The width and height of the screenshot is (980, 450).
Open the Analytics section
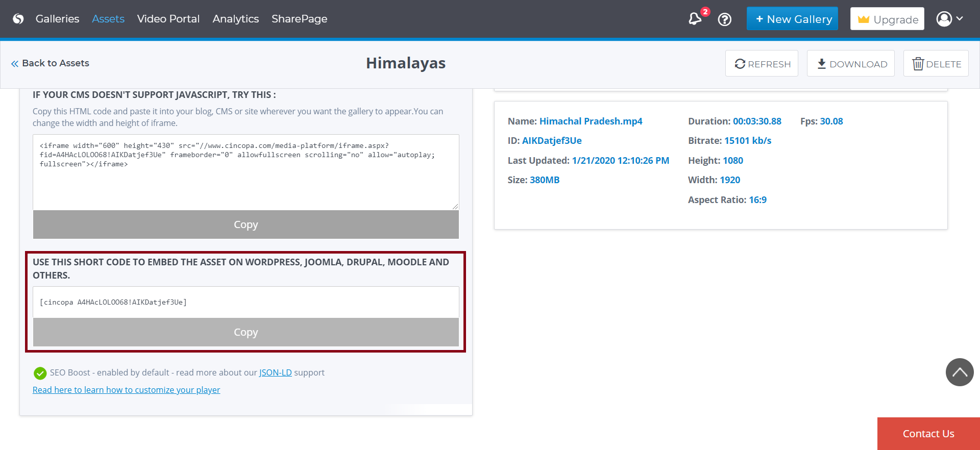tap(235, 19)
